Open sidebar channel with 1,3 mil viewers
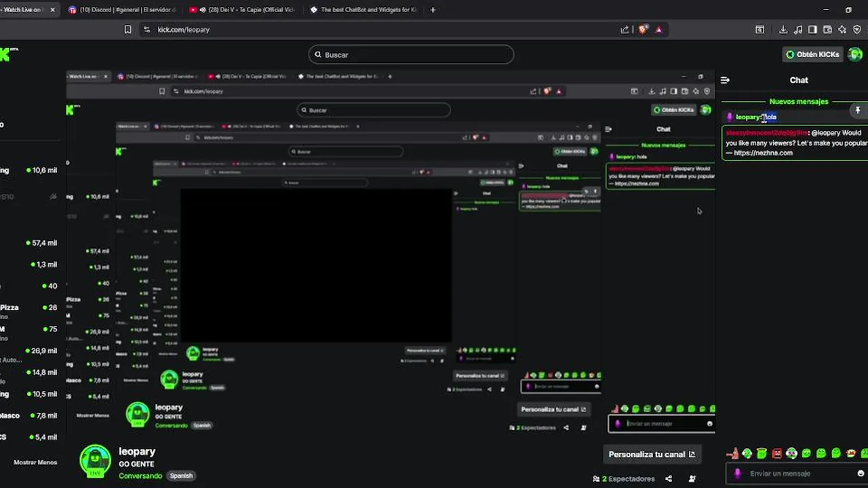868x488 pixels. pyautogui.click(x=28, y=264)
